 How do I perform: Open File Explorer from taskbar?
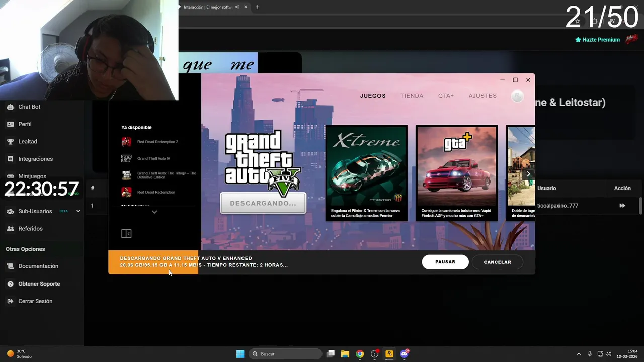(x=345, y=354)
